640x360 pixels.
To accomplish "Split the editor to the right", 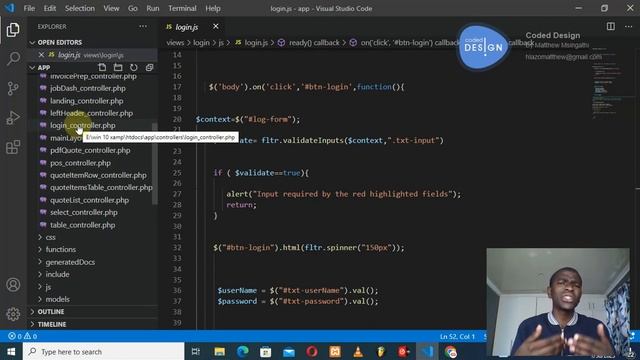I will pyautogui.click(x=611, y=27).
